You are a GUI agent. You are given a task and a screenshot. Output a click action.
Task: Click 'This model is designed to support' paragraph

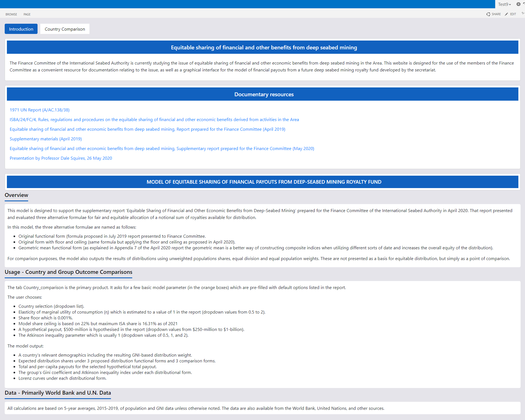coord(260,214)
